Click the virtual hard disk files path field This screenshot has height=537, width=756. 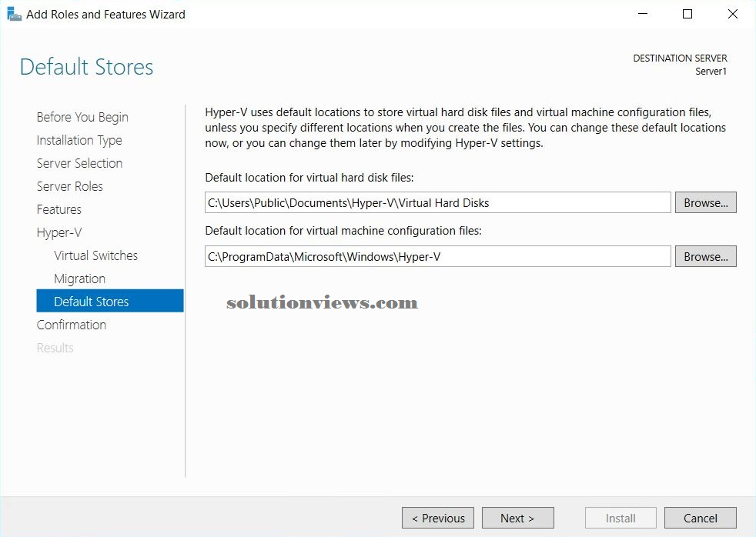(438, 203)
